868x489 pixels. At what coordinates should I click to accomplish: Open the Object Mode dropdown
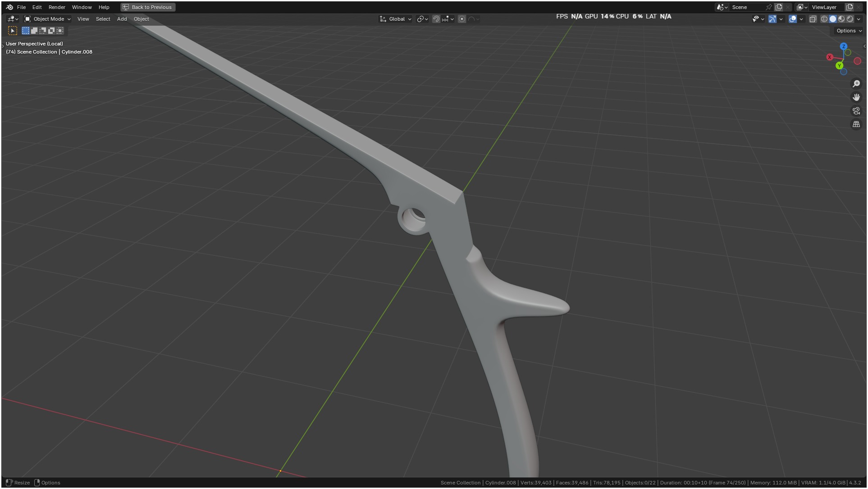[47, 19]
